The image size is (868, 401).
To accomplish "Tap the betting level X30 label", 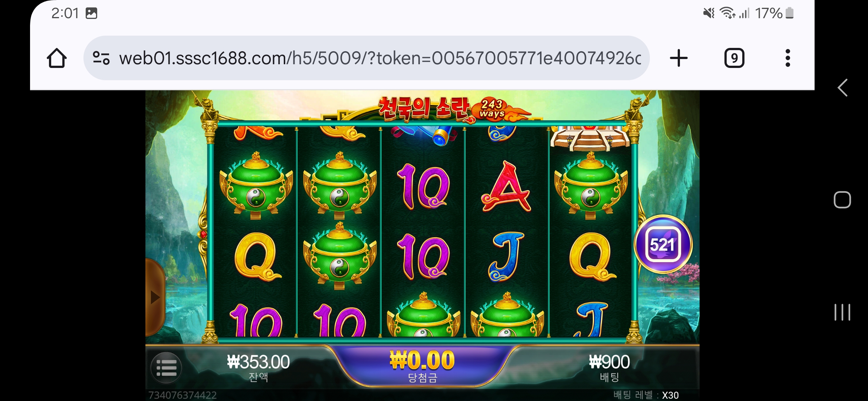I will coord(646,395).
